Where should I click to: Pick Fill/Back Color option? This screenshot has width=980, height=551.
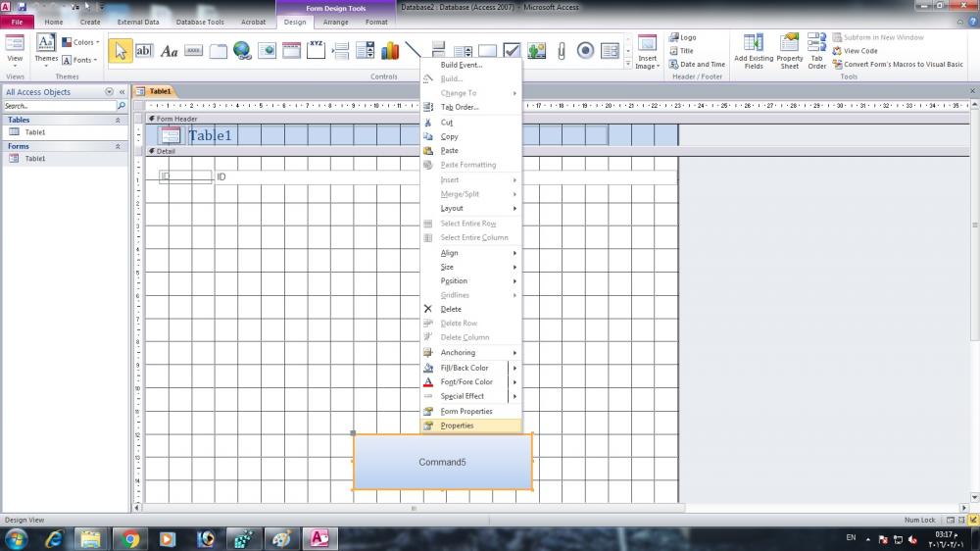click(x=465, y=368)
